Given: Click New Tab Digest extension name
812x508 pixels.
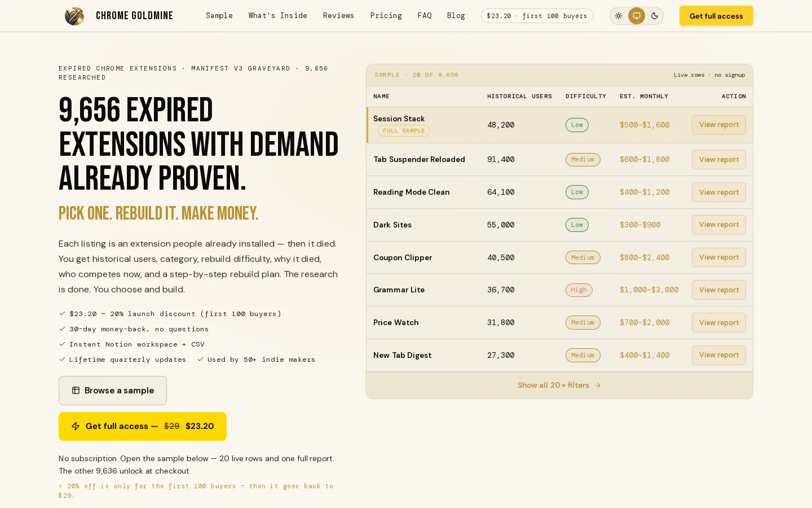Looking at the screenshot, I should tap(402, 355).
